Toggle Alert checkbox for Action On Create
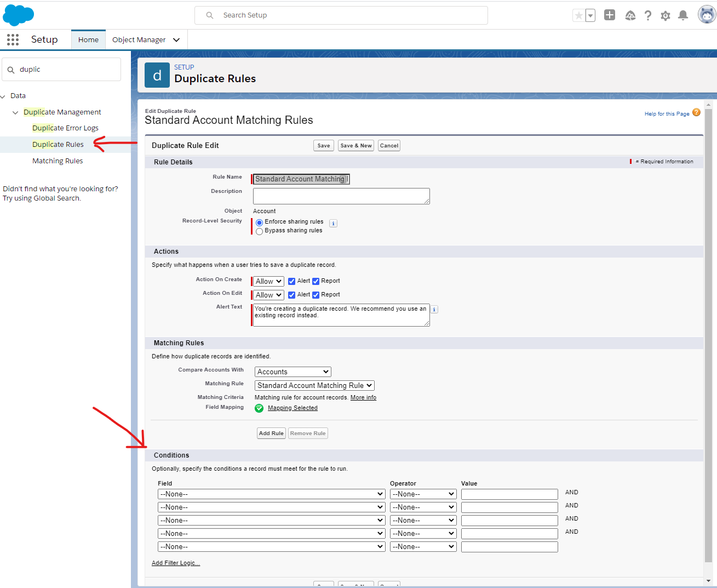Image resolution: width=717 pixels, height=588 pixels. coord(291,281)
